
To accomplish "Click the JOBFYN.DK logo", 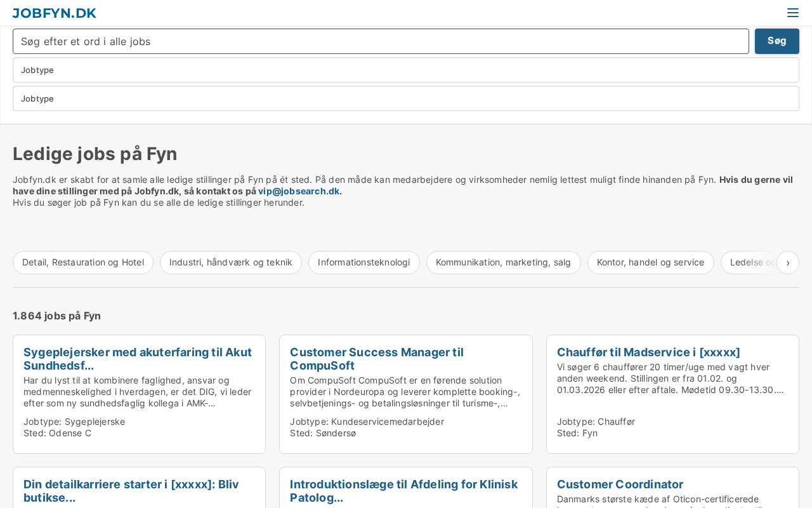I will coord(55,13).
